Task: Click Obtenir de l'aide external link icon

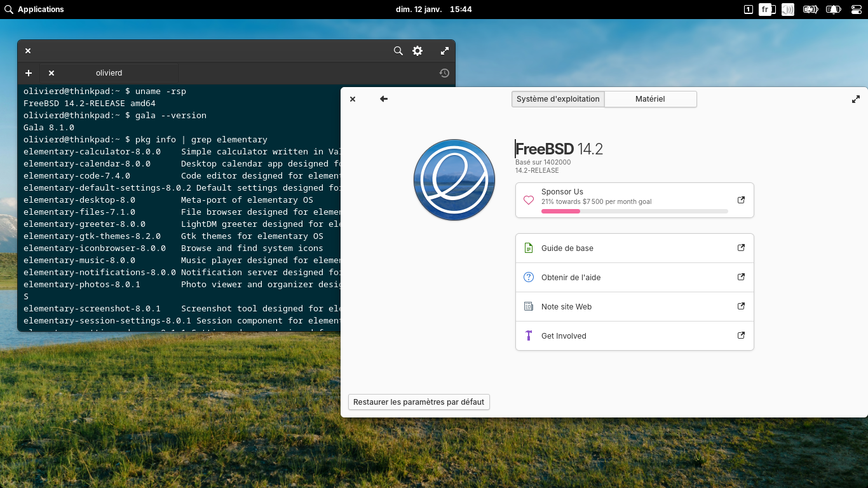Action: 741,277
